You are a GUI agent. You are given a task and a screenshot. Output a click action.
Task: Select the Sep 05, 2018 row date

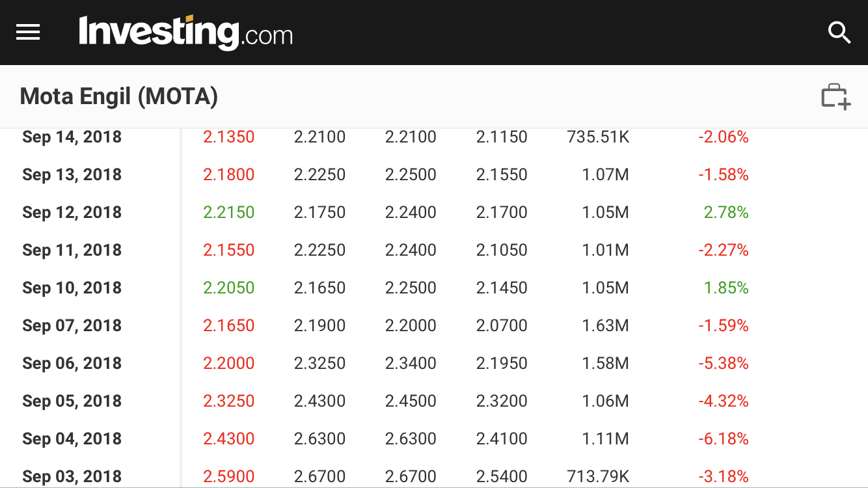72,401
